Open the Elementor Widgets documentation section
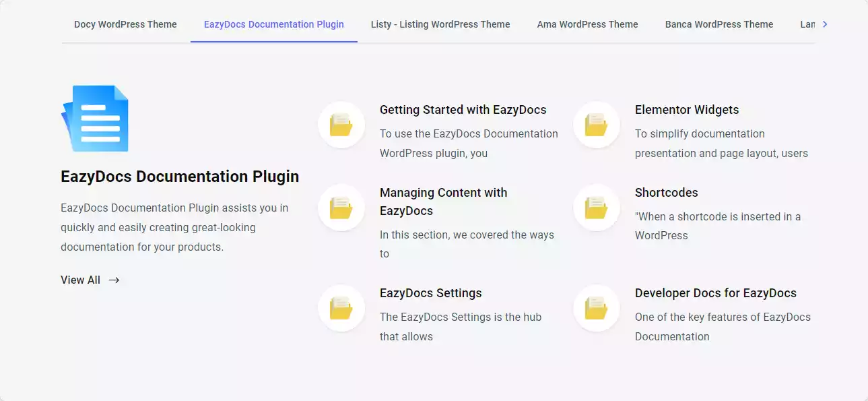The width and height of the screenshot is (868, 401). 687,109
